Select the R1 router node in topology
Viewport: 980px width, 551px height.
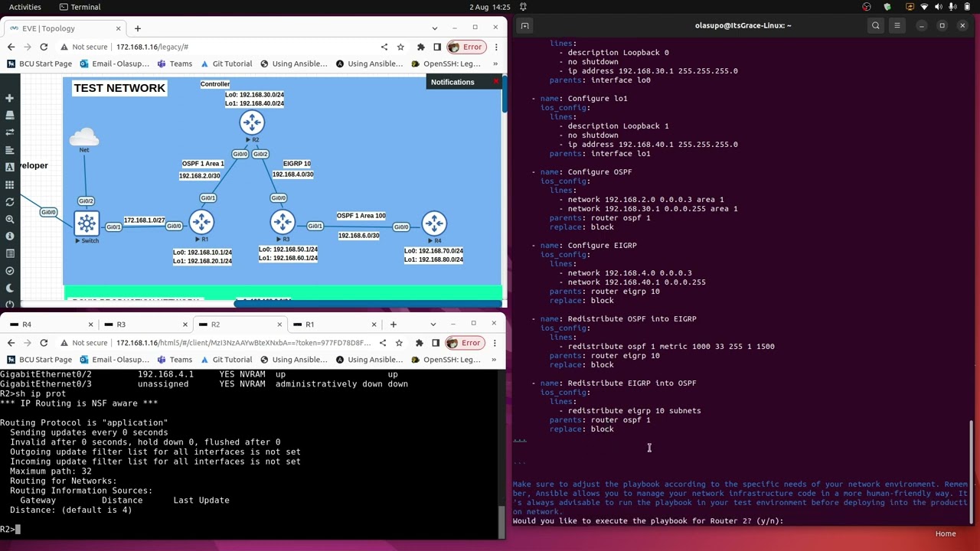(201, 223)
